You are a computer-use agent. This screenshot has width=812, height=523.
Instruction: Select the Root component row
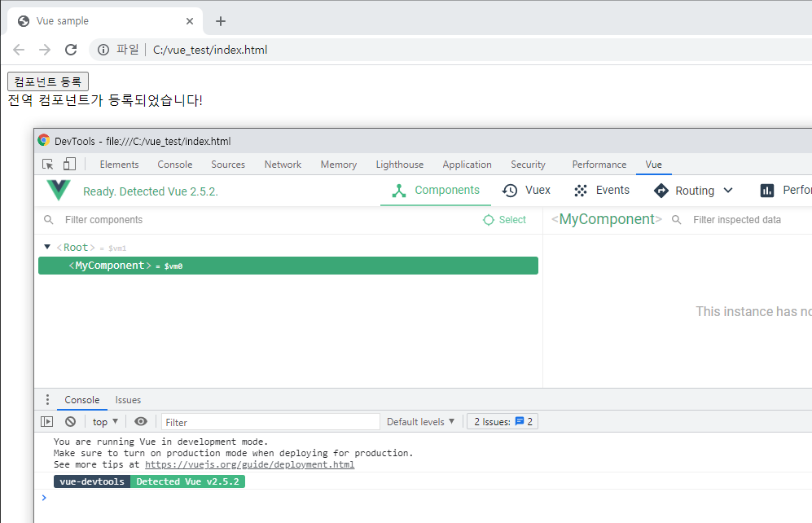tap(288, 248)
